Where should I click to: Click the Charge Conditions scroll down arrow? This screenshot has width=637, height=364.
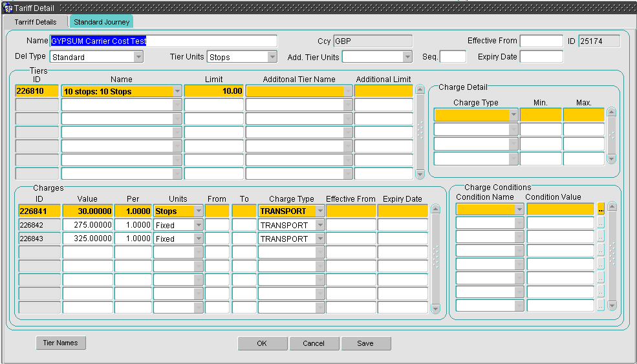612,306
